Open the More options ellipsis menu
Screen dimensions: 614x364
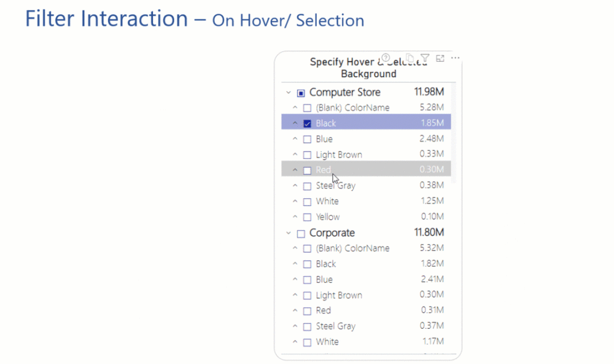(x=455, y=57)
